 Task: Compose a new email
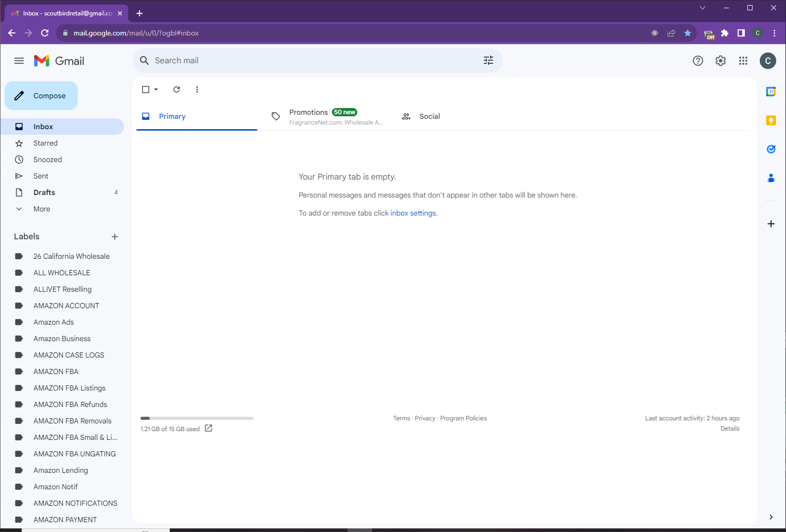coord(41,96)
